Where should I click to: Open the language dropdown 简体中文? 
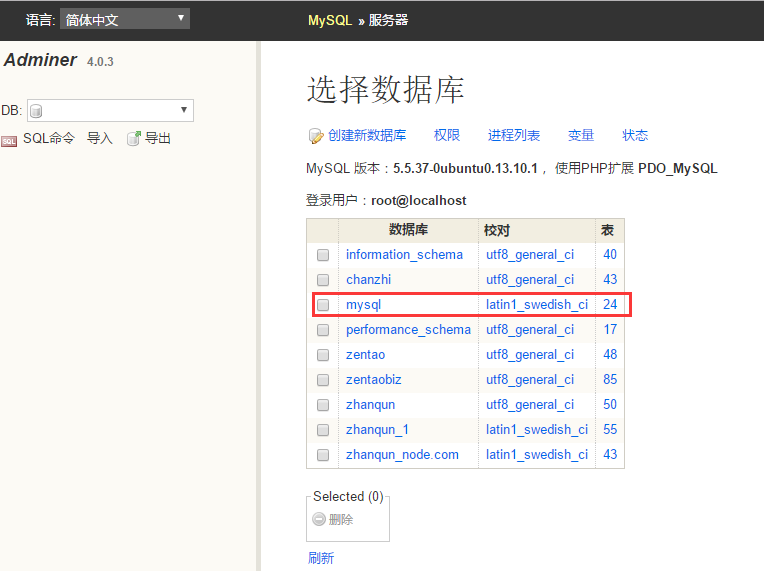tap(124, 19)
